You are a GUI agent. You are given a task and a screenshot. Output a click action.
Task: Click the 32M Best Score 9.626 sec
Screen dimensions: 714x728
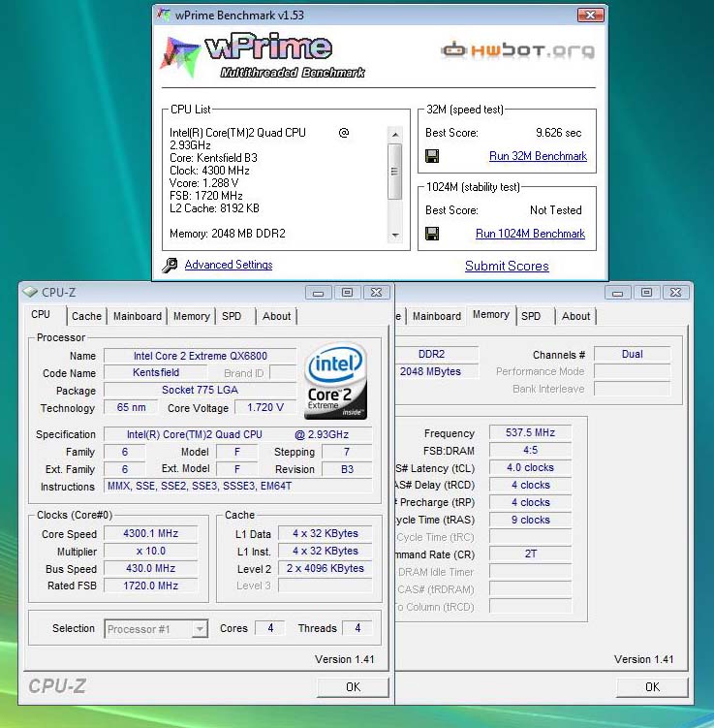[x=559, y=133]
